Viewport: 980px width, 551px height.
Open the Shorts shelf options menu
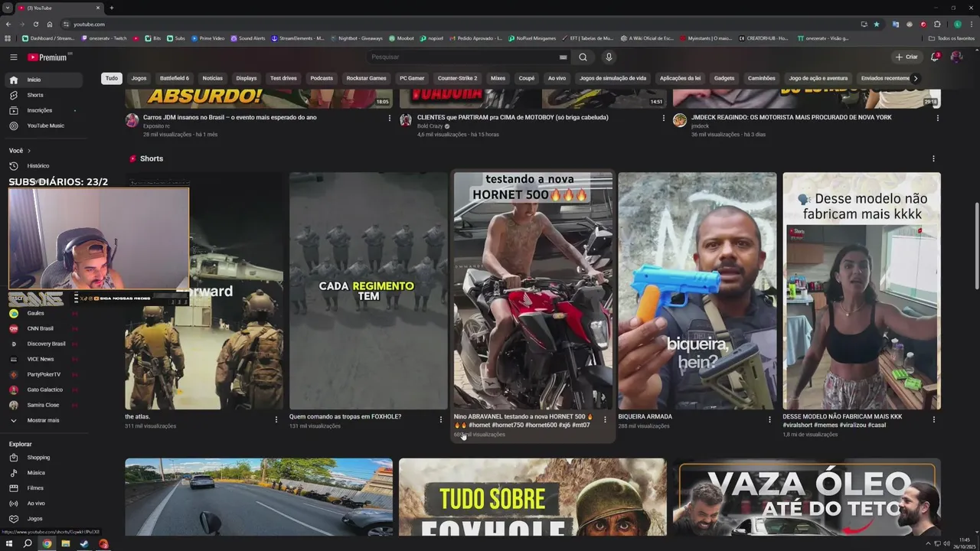933,159
